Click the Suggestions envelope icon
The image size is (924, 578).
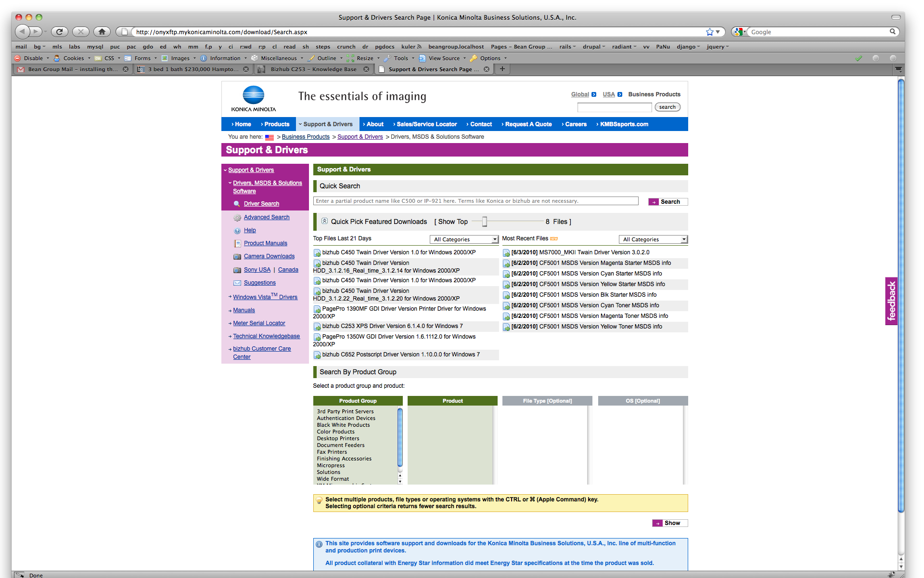(x=237, y=283)
